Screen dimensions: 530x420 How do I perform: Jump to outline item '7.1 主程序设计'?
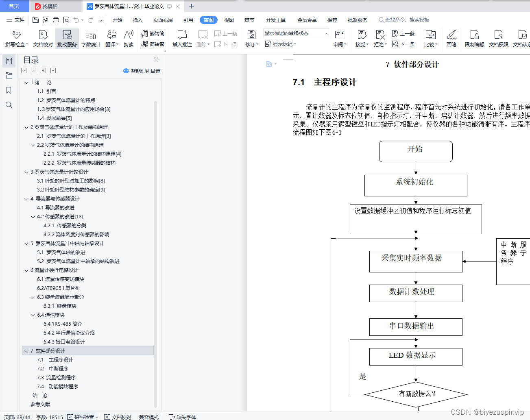[55, 360]
